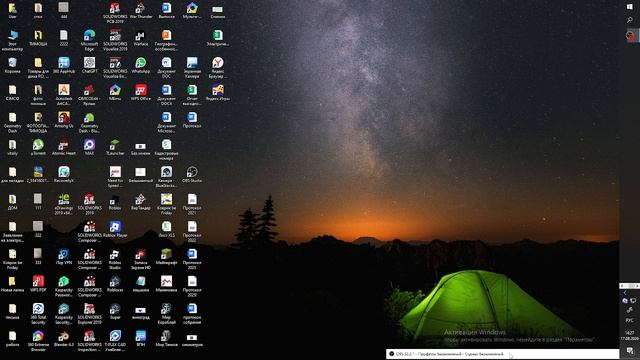Select the Камера BlueStacks shortcut

pyautogui.click(x=167, y=177)
